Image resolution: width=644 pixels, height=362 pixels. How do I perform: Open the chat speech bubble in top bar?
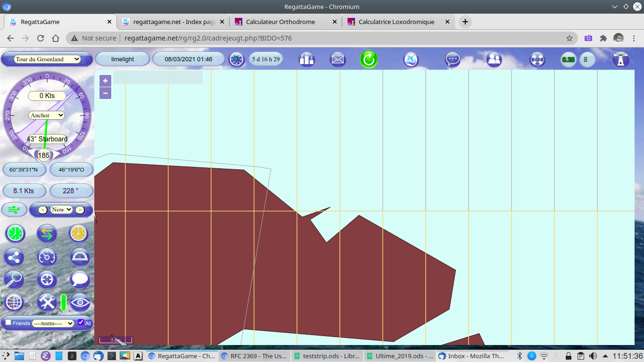coord(453,59)
